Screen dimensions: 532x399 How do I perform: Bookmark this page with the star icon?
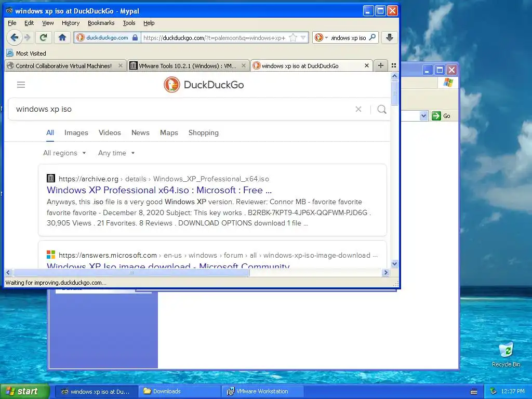[293, 37]
